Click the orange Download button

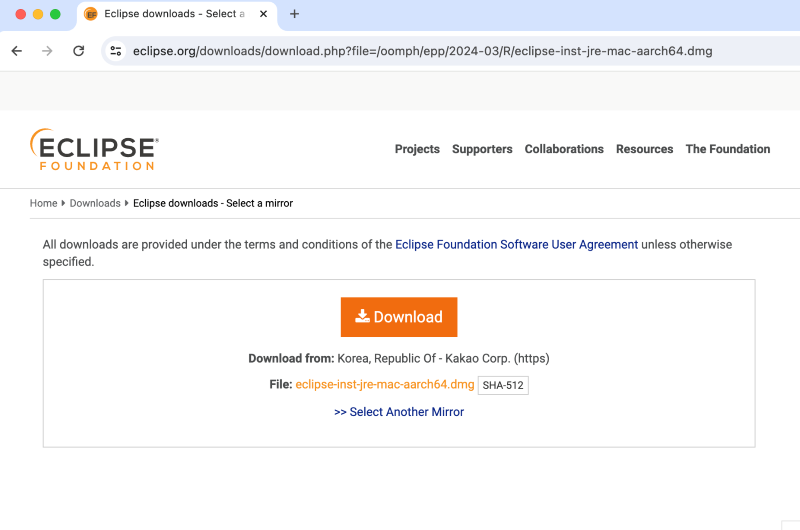[x=399, y=317]
